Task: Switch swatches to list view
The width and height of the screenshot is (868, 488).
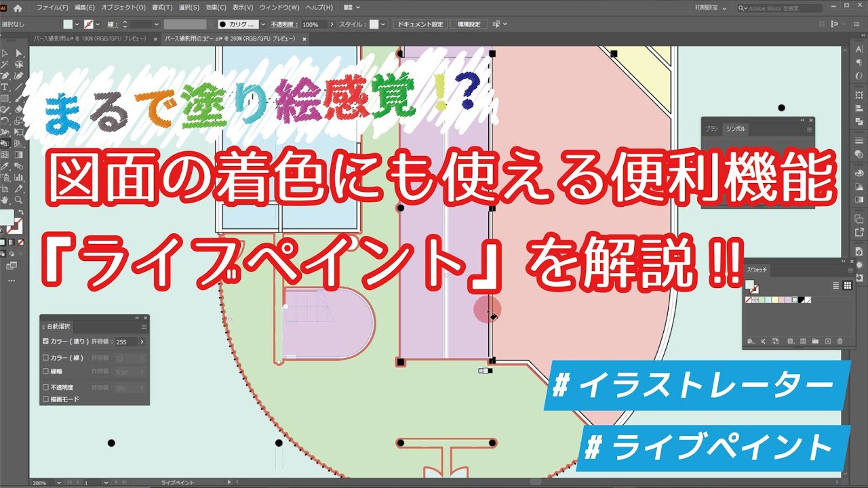Action: point(836,285)
